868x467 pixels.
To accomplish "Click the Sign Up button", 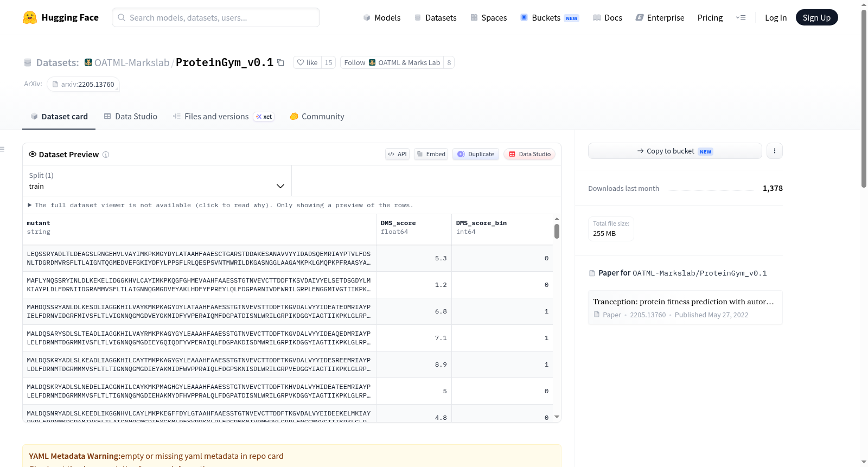I will [816, 17].
